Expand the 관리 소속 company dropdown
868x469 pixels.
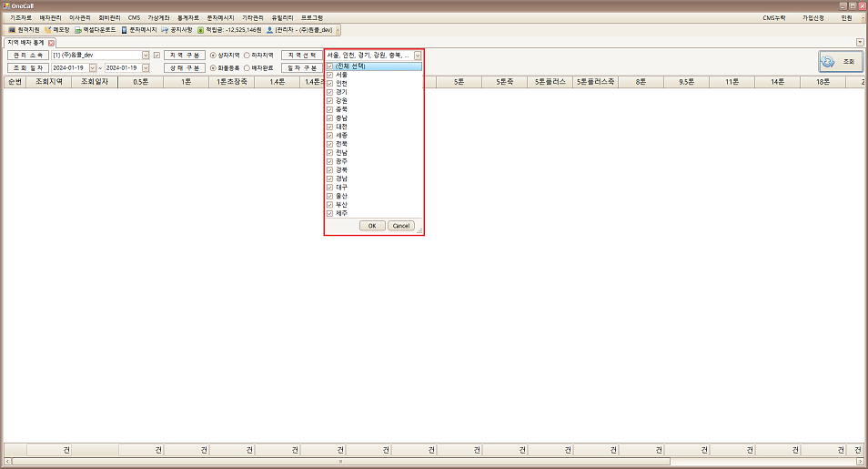[x=146, y=56]
